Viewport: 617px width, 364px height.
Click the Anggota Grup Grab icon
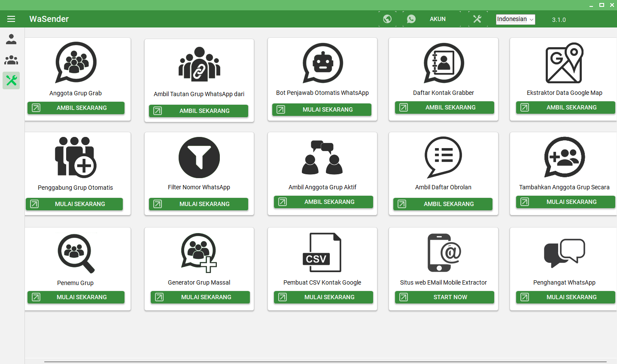point(76,63)
